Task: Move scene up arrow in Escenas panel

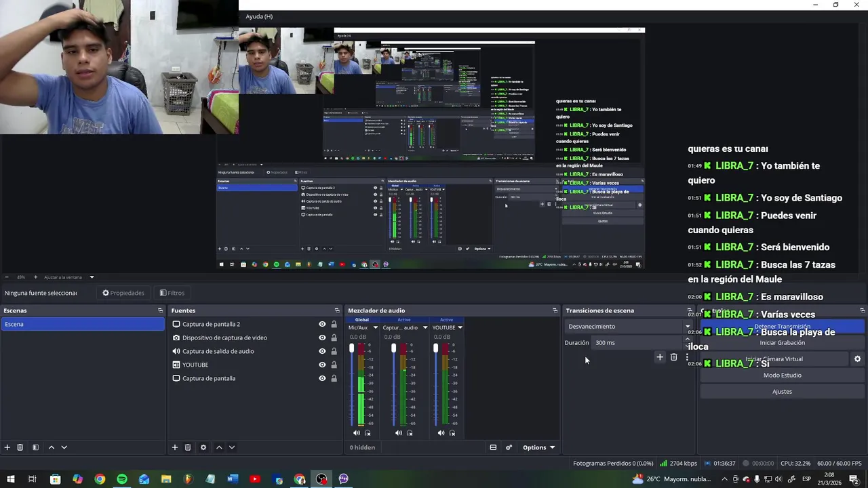Action: [51, 447]
